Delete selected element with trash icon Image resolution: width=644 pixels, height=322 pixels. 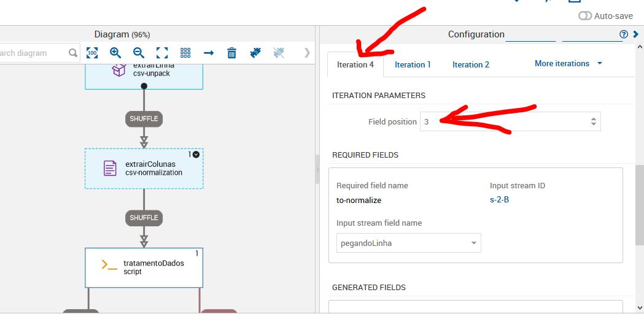pos(231,53)
